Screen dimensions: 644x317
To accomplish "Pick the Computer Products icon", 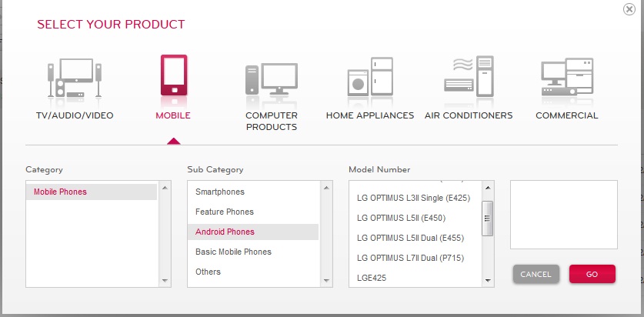I will click(272, 80).
